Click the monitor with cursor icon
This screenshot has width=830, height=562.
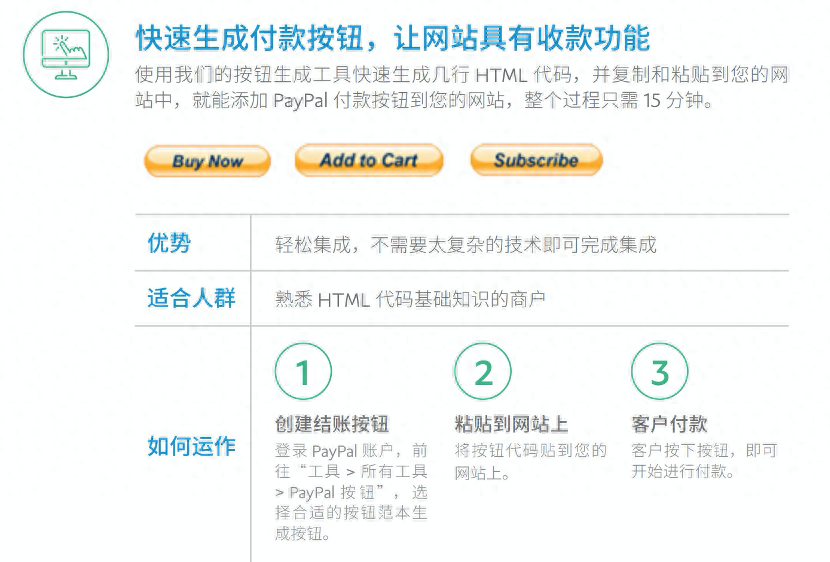[66, 55]
